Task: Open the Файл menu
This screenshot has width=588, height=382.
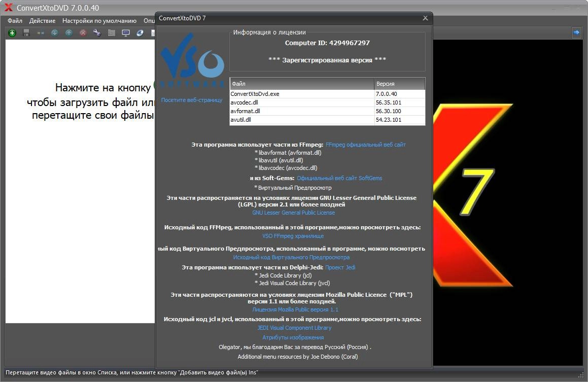Action: (15, 21)
